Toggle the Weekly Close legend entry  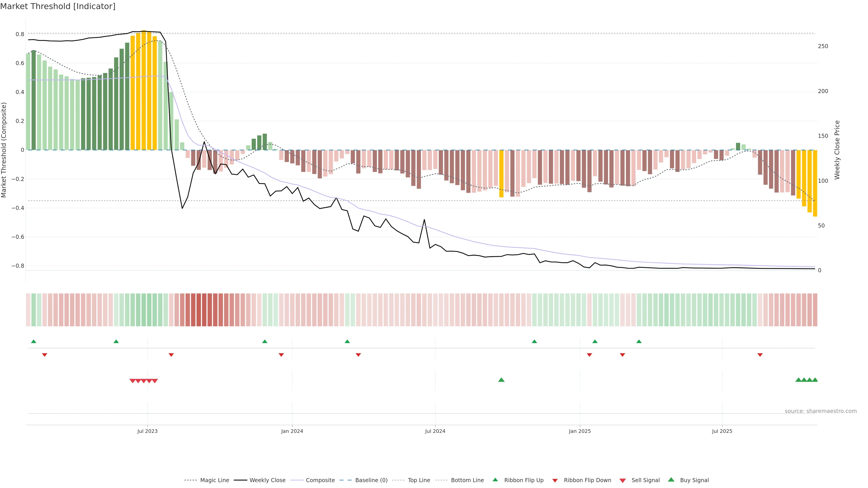coord(267,480)
